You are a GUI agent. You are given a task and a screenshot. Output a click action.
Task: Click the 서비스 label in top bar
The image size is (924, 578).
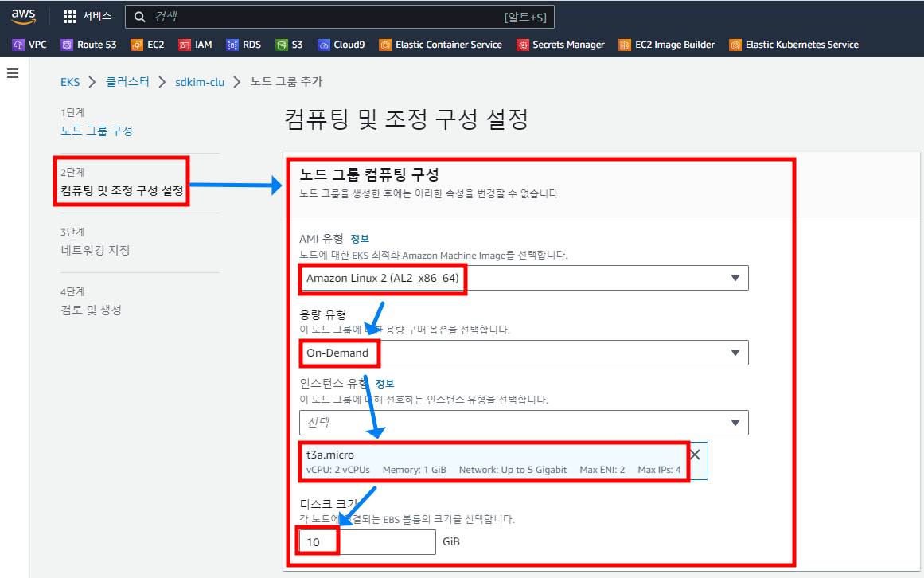coord(97,17)
